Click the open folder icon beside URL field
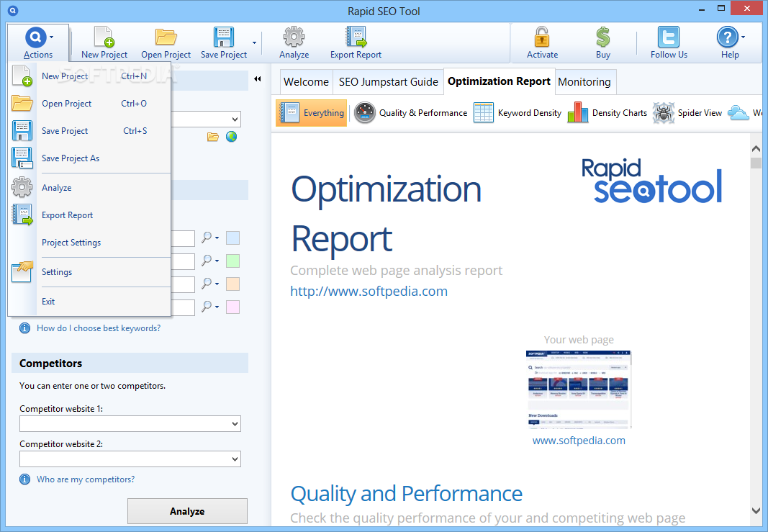The height and width of the screenshot is (532, 768). point(212,137)
